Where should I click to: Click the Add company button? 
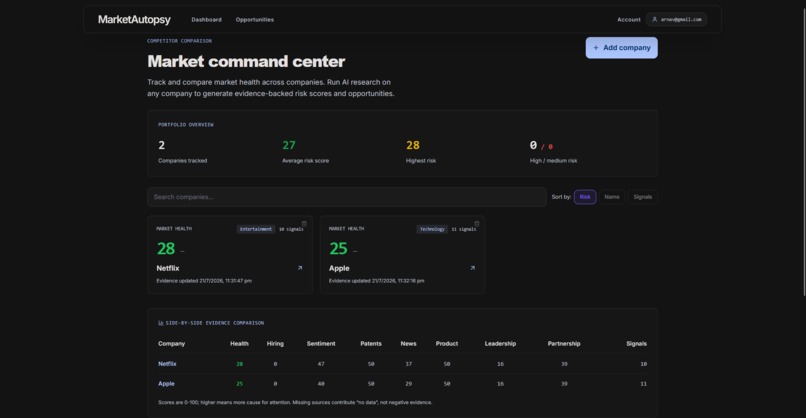tap(621, 48)
